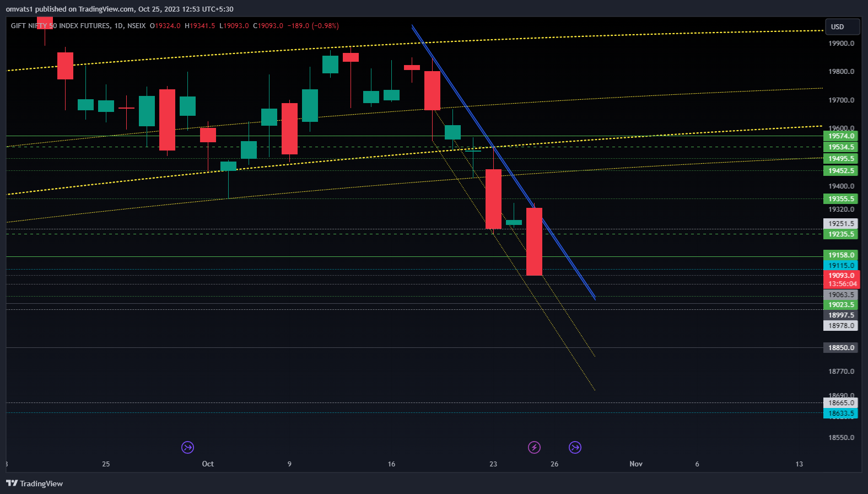The width and height of the screenshot is (868, 494).
Task: Click the 18978.0 price label
Action: point(841,326)
